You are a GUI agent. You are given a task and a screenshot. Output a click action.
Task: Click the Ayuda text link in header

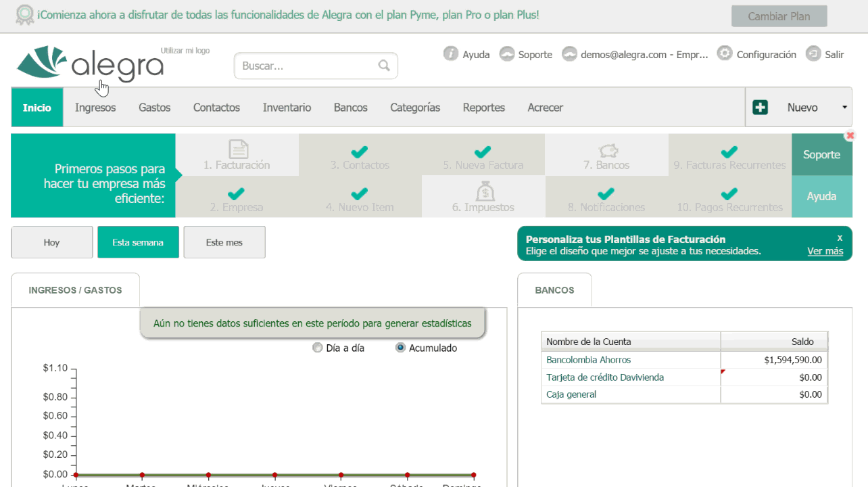tap(476, 55)
